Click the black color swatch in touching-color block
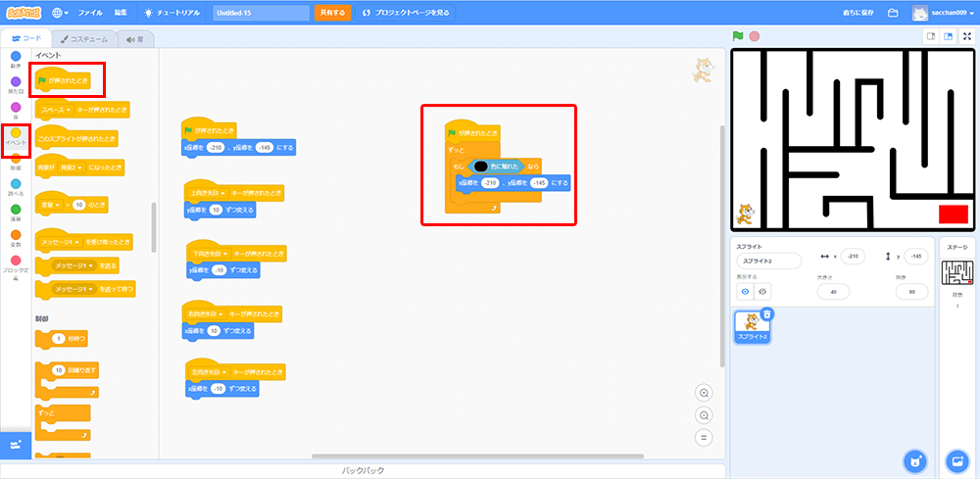 480,167
